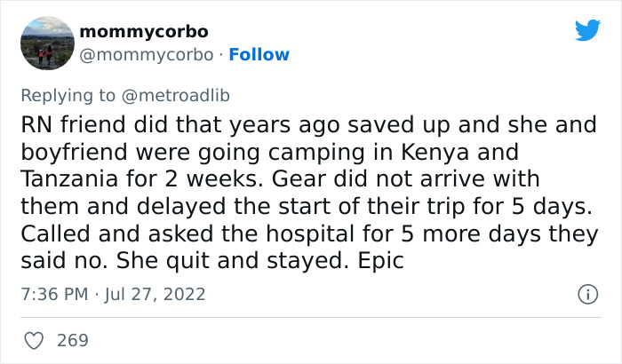This screenshot has height=364, width=622.
Task: Click the "RN friend" opening words
Action: tap(68, 125)
